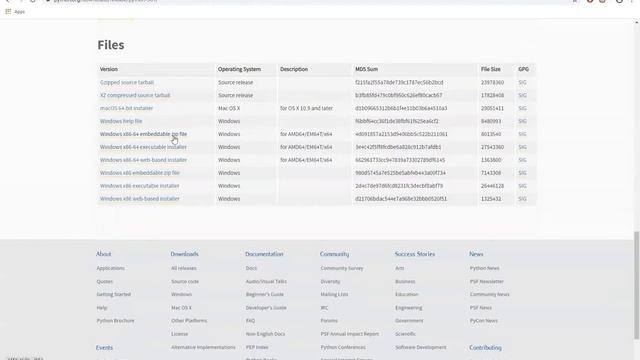This screenshot has width=640, height=360.
Task: Open Getting Started footer link
Action: [x=114, y=294]
